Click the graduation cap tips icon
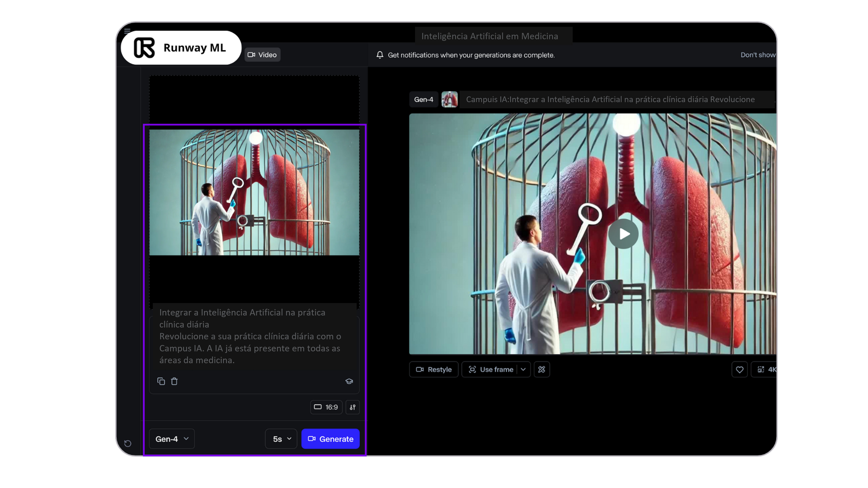 pyautogui.click(x=349, y=381)
